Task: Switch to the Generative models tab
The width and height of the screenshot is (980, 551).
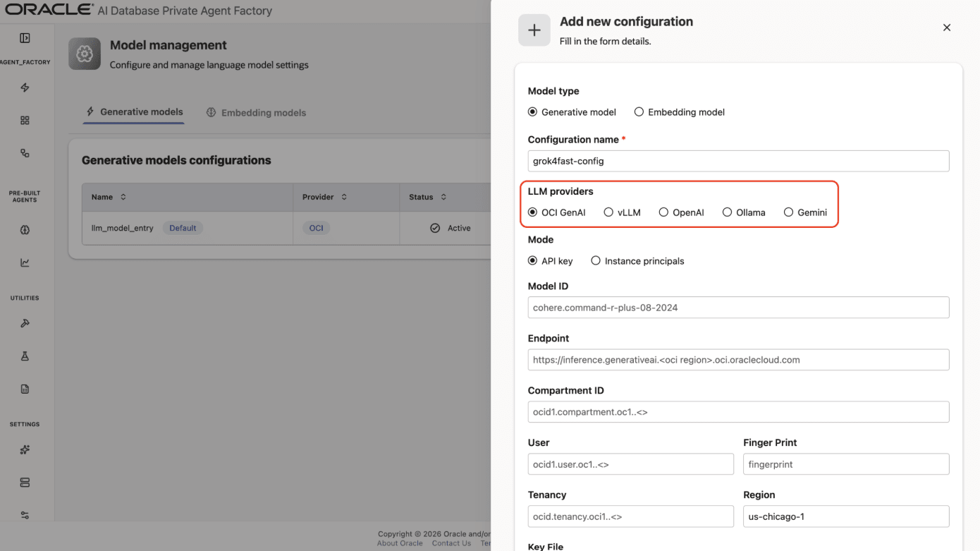Action: [134, 112]
